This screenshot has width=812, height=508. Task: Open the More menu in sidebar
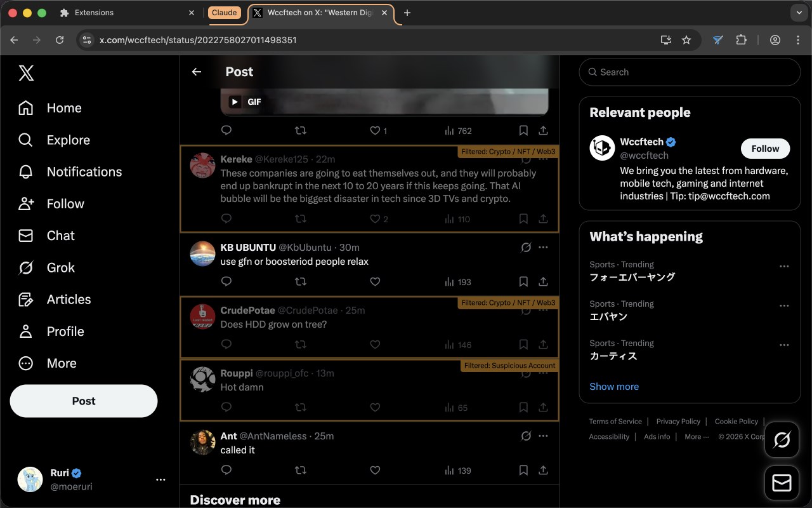click(48, 363)
